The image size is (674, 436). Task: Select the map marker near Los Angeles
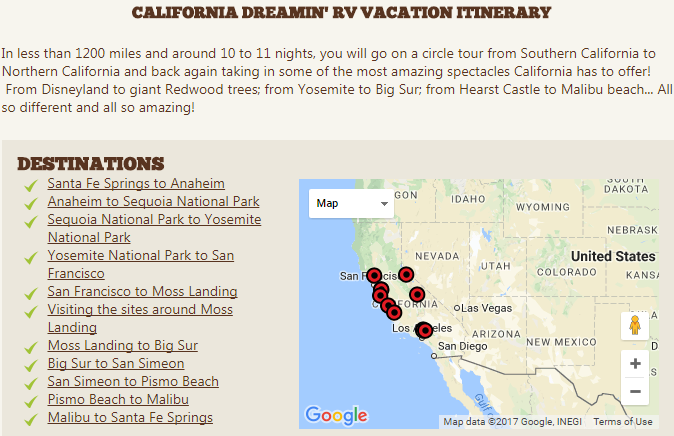tap(425, 330)
